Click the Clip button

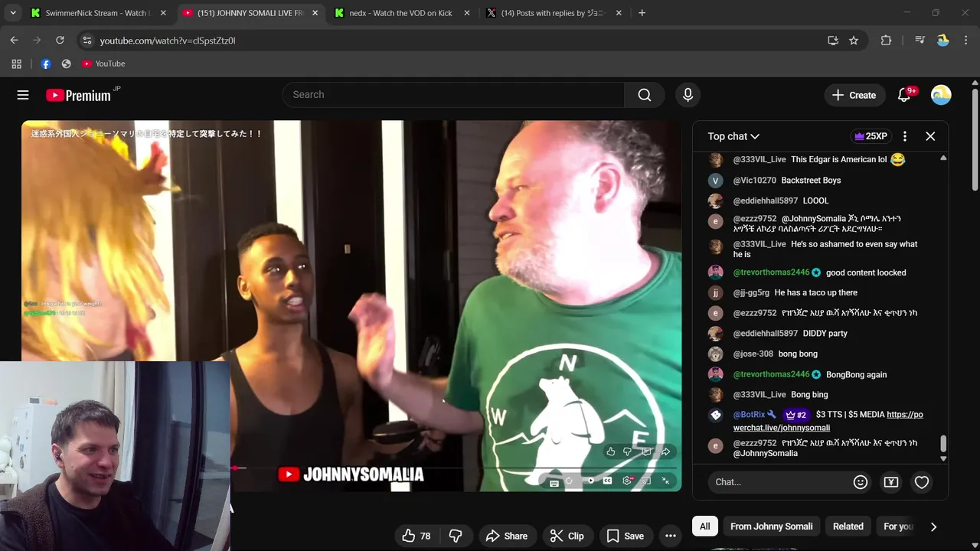(567, 536)
